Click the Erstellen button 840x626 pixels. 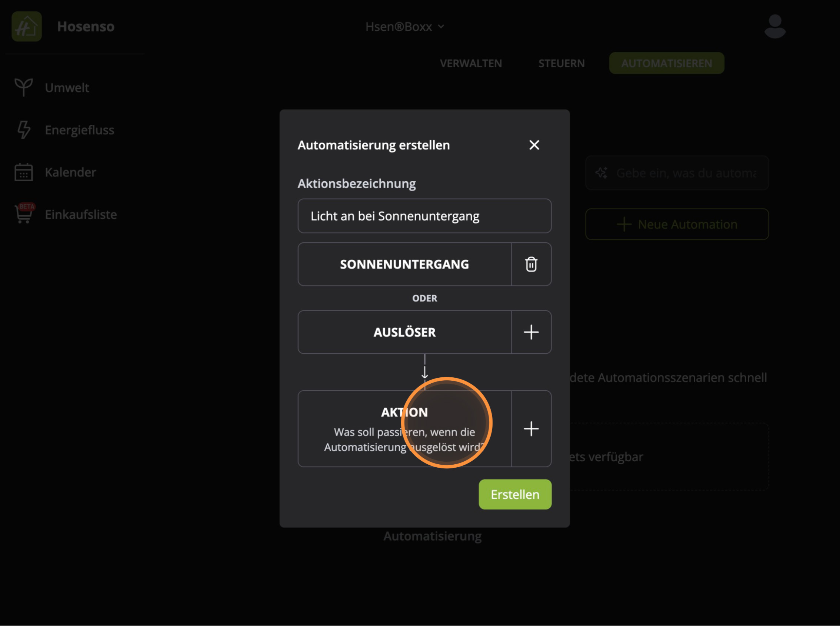pyautogui.click(x=514, y=494)
